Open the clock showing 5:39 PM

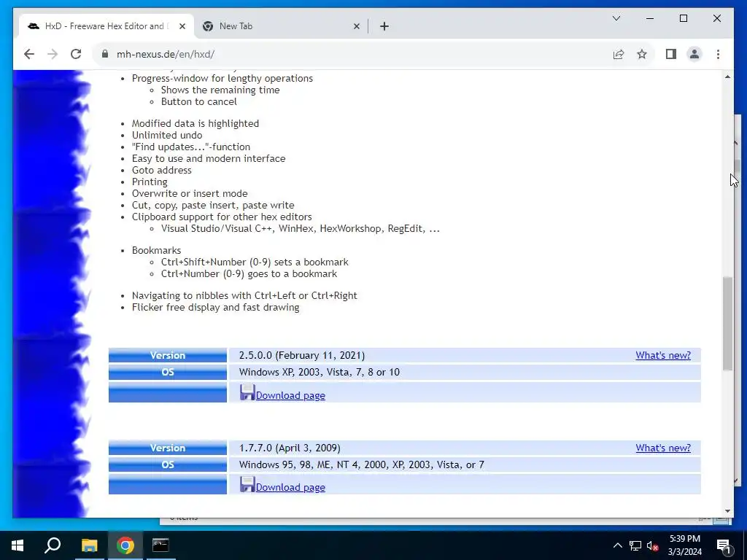[x=684, y=545]
